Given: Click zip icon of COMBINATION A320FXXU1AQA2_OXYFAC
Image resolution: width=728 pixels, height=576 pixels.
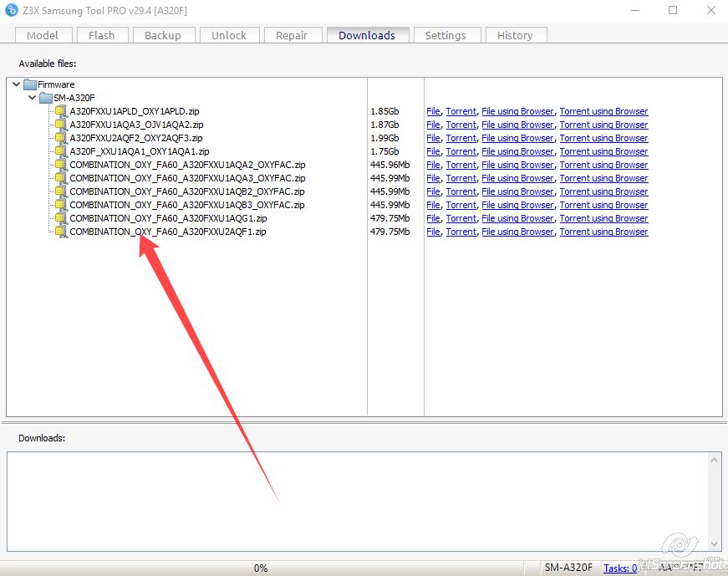Looking at the screenshot, I should click(61, 165).
